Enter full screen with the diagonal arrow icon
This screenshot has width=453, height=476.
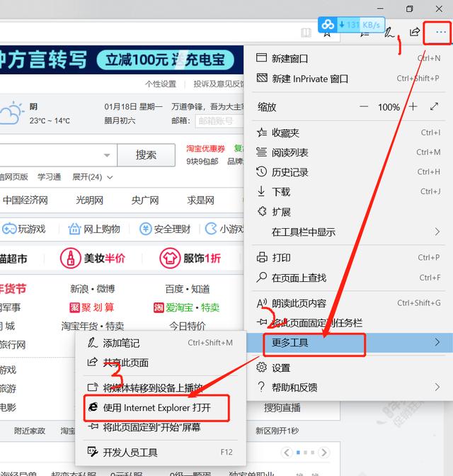pos(434,106)
